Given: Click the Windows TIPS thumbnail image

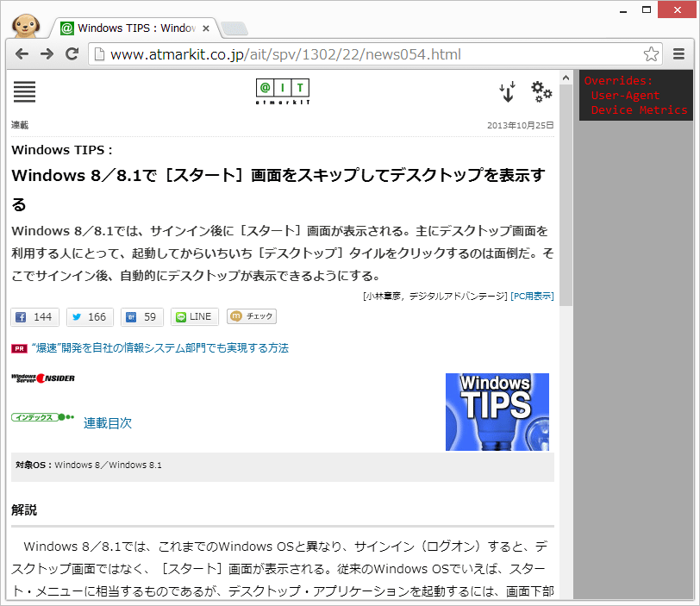Looking at the screenshot, I should click(497, 412).
